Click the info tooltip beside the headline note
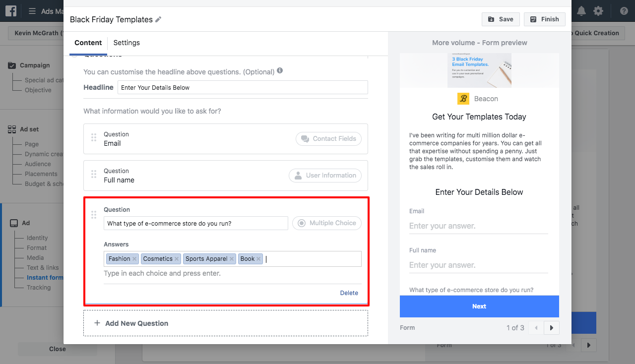This screenshot has width=635, height=364. click(279, 70)
